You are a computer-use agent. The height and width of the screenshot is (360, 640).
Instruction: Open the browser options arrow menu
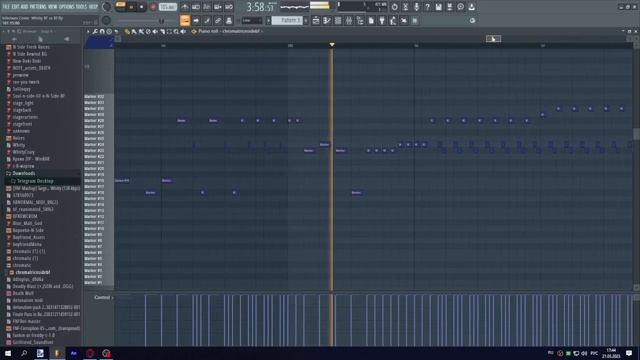tap(4, 31)
